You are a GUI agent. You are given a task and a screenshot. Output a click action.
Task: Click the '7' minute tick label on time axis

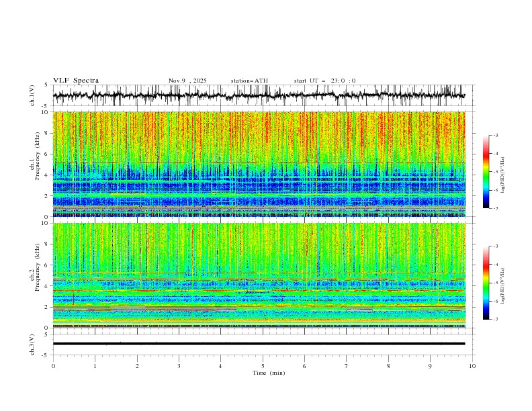(x=347, y=366)
